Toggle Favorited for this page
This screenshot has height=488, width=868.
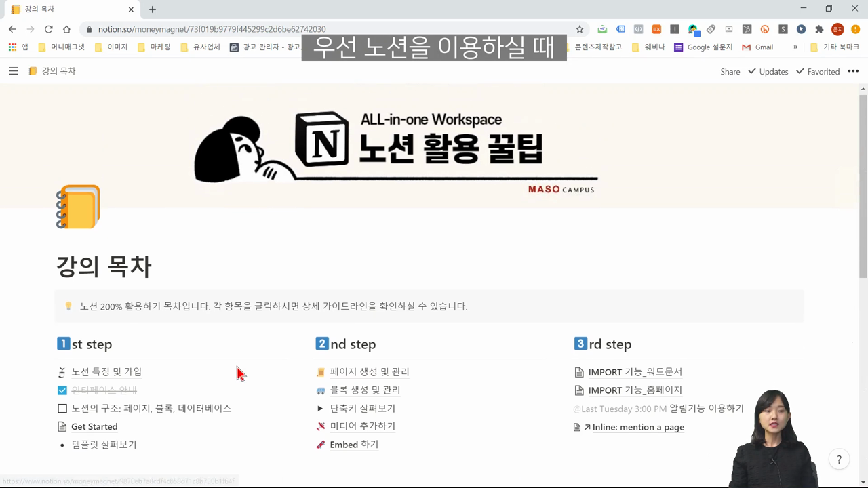[818, 71]
